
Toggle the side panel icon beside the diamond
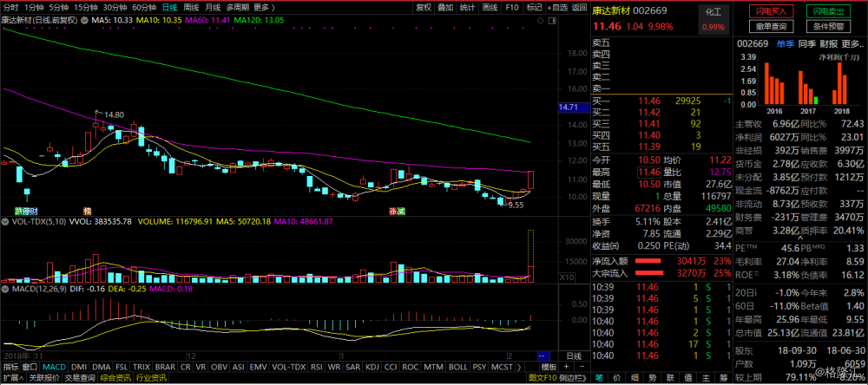pyautogui.click(x=552, y=20)
